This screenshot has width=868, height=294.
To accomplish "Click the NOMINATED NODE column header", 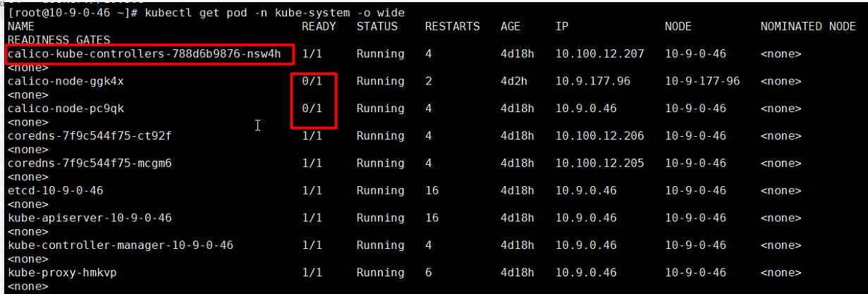I will pyautogui.click(x=808, y=27).
